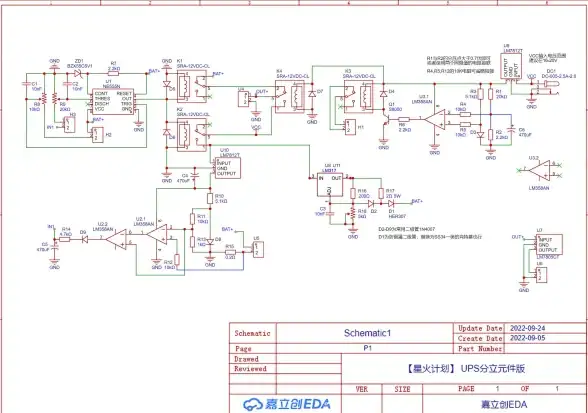588x413 pixels.
Task: Click the 'Schematic1' title block name
Action: point(367,333)
